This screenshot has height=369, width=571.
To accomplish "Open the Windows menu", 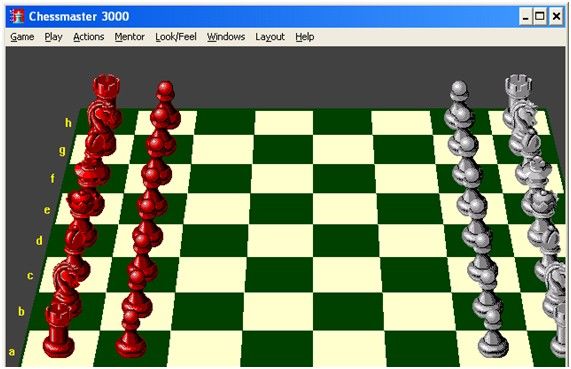I will pyautogui.click(x=226, y=37).
